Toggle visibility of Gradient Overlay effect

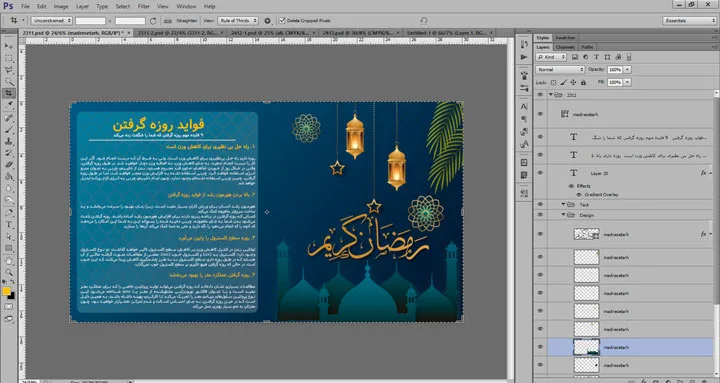coord(579,195)
